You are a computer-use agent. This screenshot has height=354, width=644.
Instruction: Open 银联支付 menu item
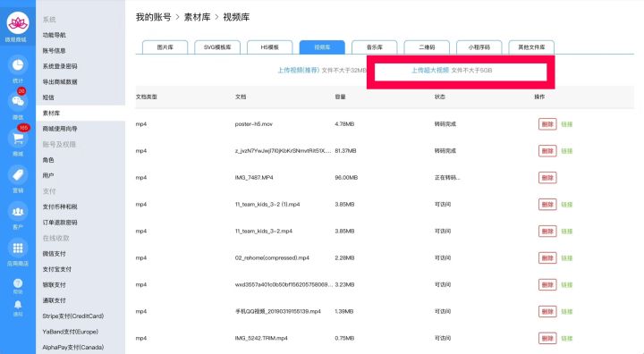tap(55, 284)
